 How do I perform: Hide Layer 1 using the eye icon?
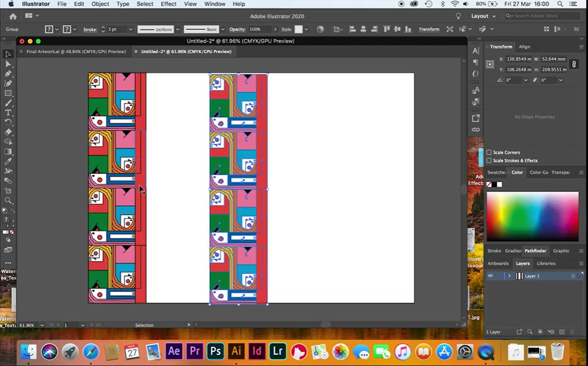tap(490, 276)
